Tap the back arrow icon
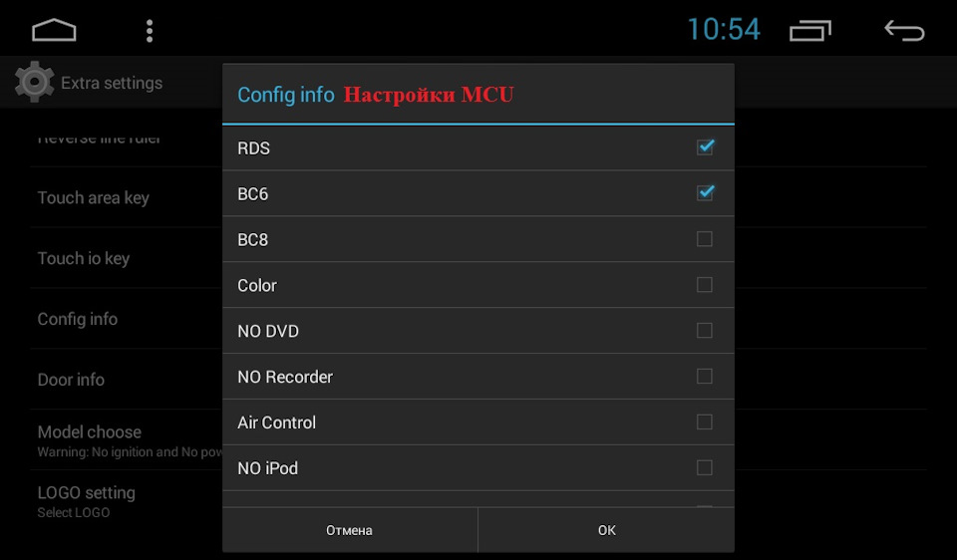The height and width of the screenshot is (560, 957). pyautogui.click(x=904, y=31)
